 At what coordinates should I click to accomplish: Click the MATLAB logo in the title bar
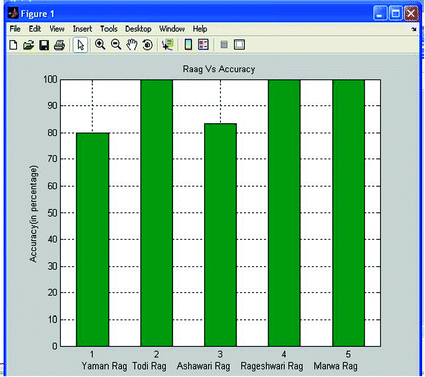coord(13,13)
